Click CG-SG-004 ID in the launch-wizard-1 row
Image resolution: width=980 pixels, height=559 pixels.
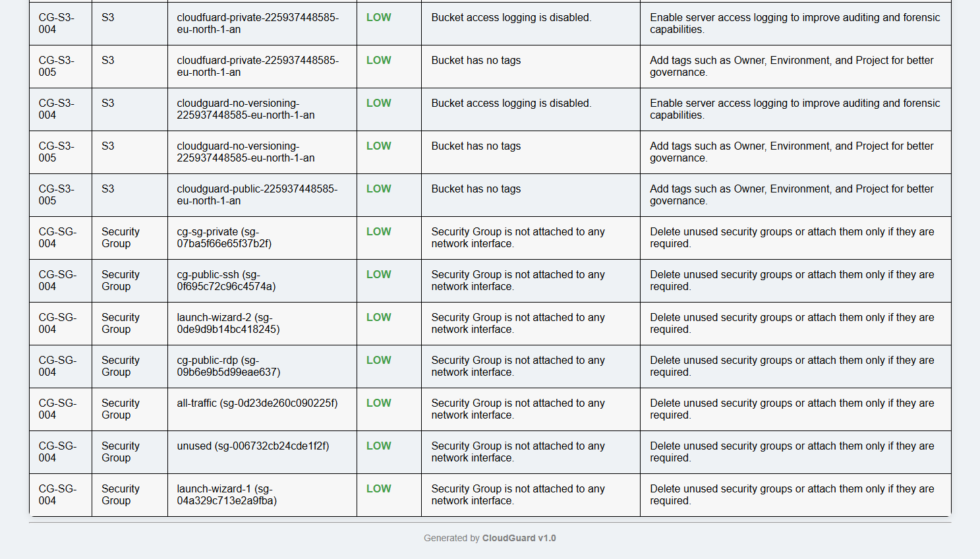click(58, 494)
